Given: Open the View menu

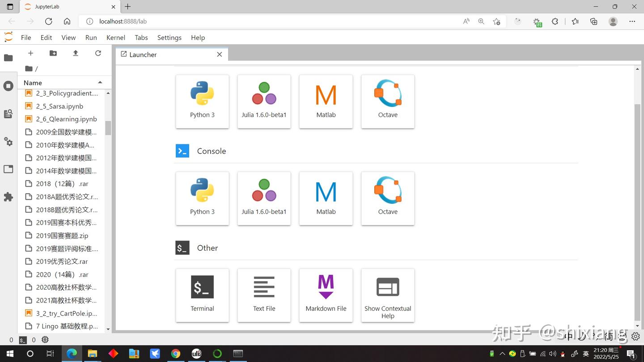Looking at the screenshot, I should pos(68,38).
